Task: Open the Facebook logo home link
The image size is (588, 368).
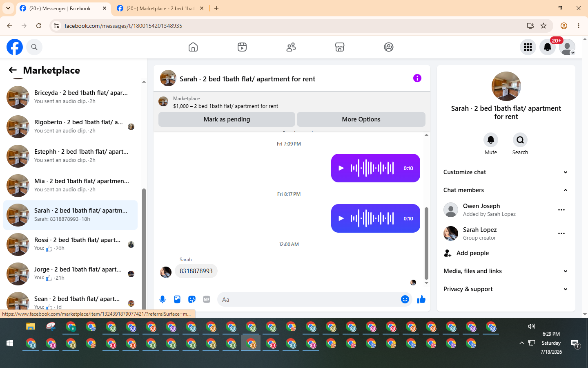Action: [15, 47]
